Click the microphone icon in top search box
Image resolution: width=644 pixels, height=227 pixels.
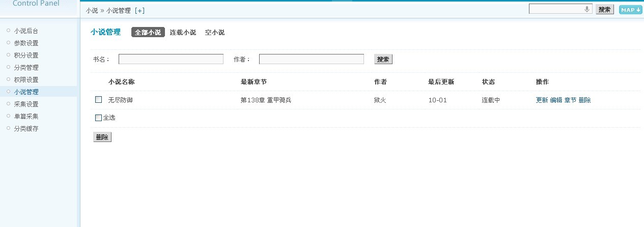click(586, 9)
